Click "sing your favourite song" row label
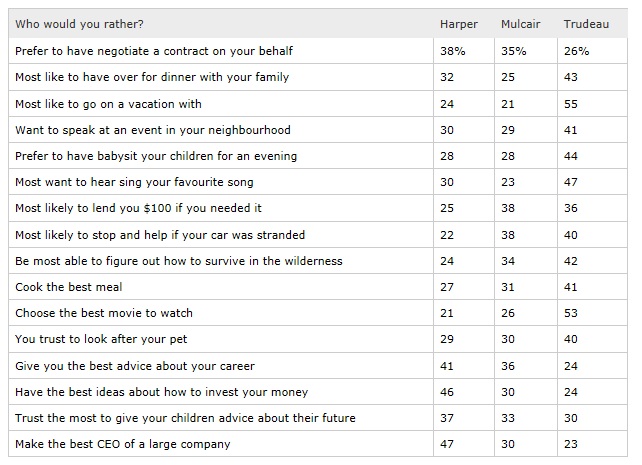 tap(134, 182)
